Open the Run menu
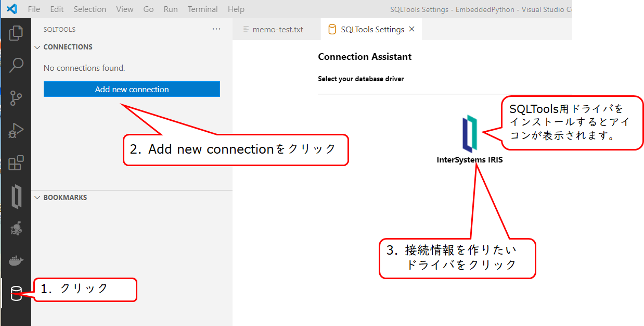Image resolution: width=644 pixels, height=326 pixels. point(171,9)
